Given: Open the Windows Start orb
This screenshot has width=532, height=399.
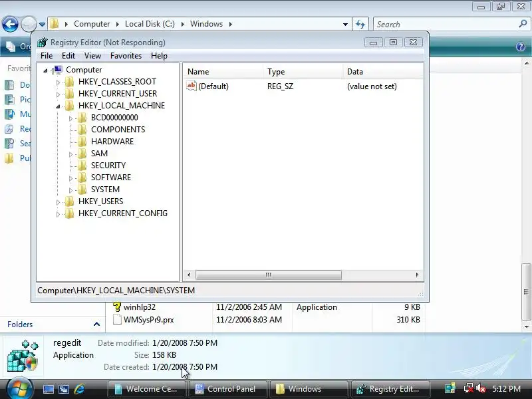Looking at the screenshot, I should (19, 388).
